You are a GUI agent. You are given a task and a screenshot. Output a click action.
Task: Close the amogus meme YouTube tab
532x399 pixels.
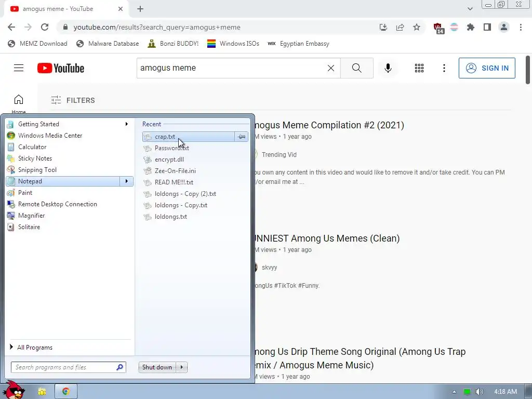(121, 9)
